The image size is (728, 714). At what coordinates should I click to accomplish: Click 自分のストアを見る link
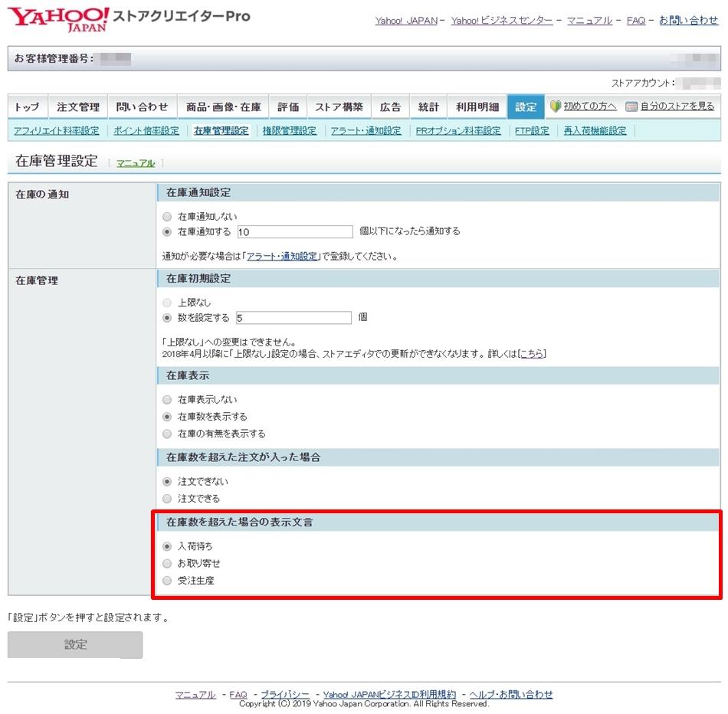tap(677, 106)
